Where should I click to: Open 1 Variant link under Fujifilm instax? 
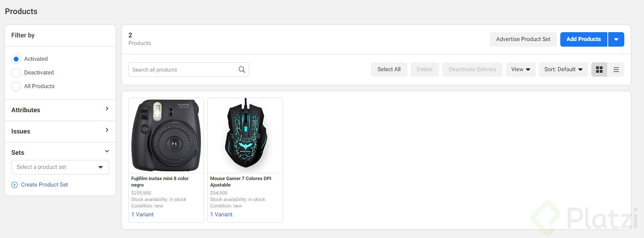pos(142,215)
